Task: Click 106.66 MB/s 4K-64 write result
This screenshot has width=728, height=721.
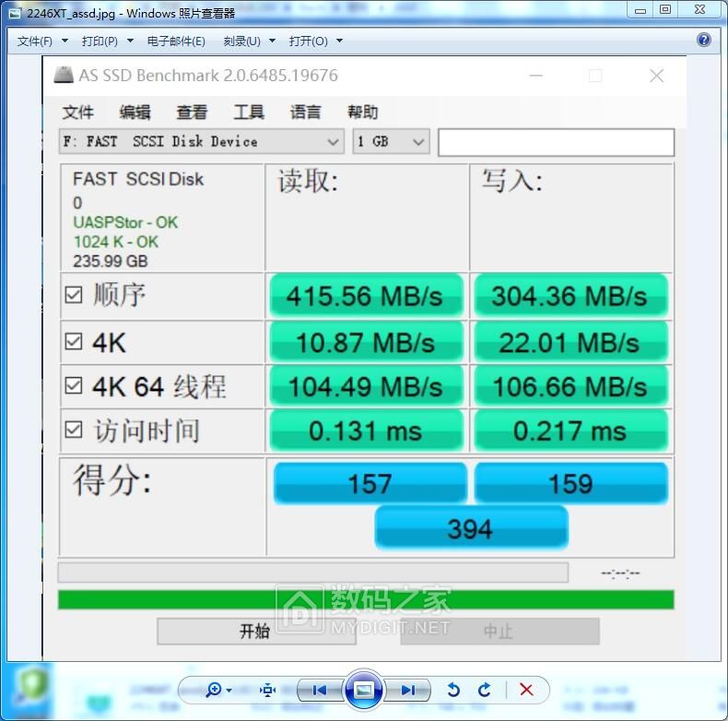Action: coord(570,386)
